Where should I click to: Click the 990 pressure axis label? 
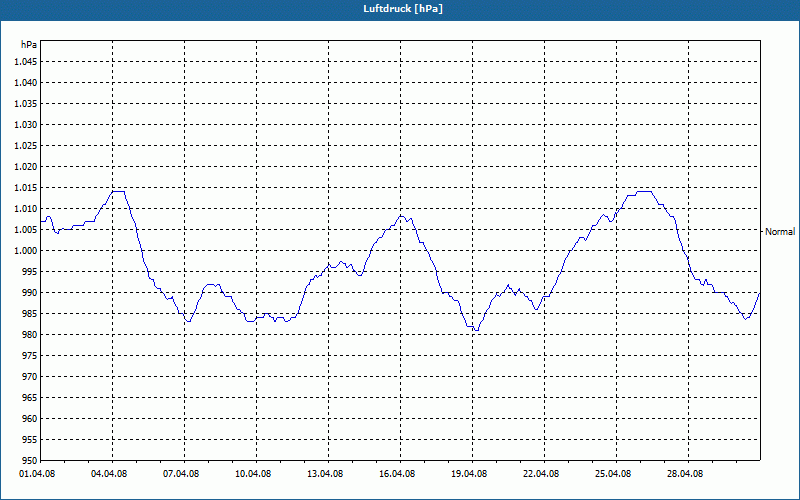(30, 292)
